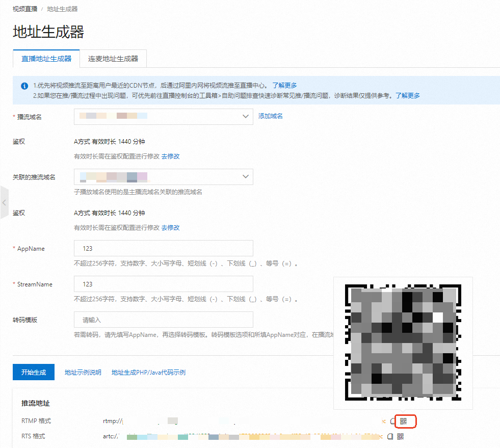Image resolution: width=500 pixels, height=448 pixels.
Task: Focus the StreamName input field
Action: click(163, 284)
